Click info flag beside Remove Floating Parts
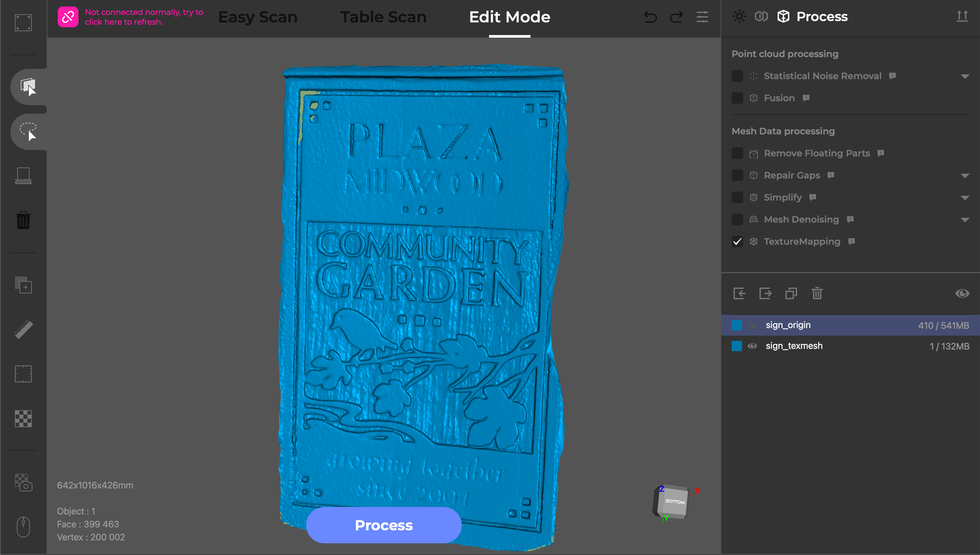The height and width of the screenshot is (555, 980). tap(881, 153)
